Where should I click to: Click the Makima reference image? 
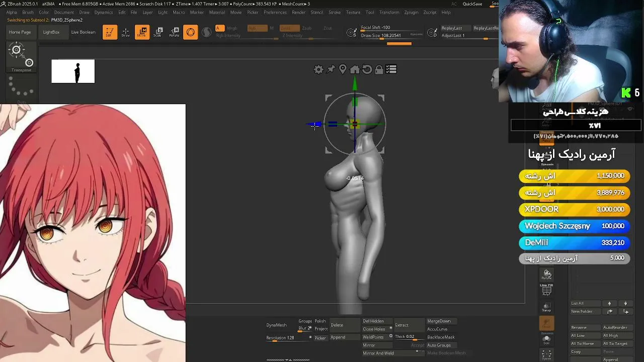(x=93, y=233)
